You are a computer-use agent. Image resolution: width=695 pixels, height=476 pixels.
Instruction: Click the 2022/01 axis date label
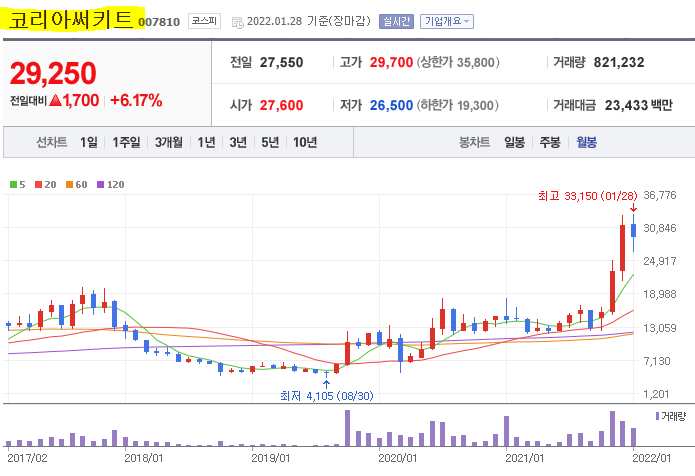point(652,458)
